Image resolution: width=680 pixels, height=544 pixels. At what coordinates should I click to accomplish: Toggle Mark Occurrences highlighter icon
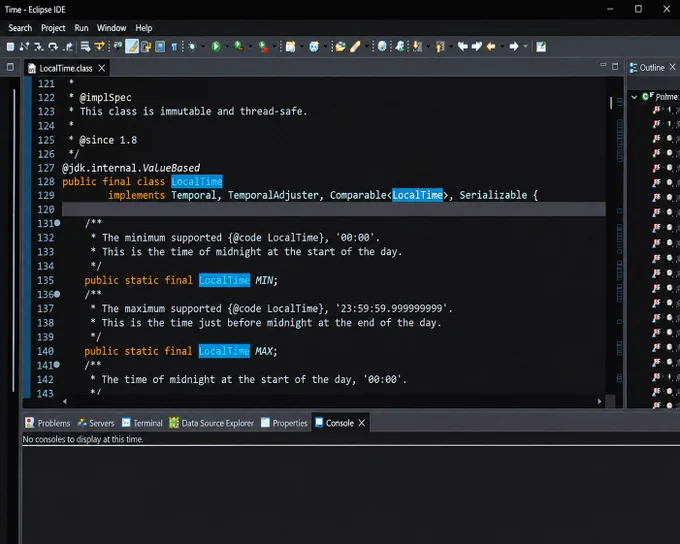tap(132, 46)
